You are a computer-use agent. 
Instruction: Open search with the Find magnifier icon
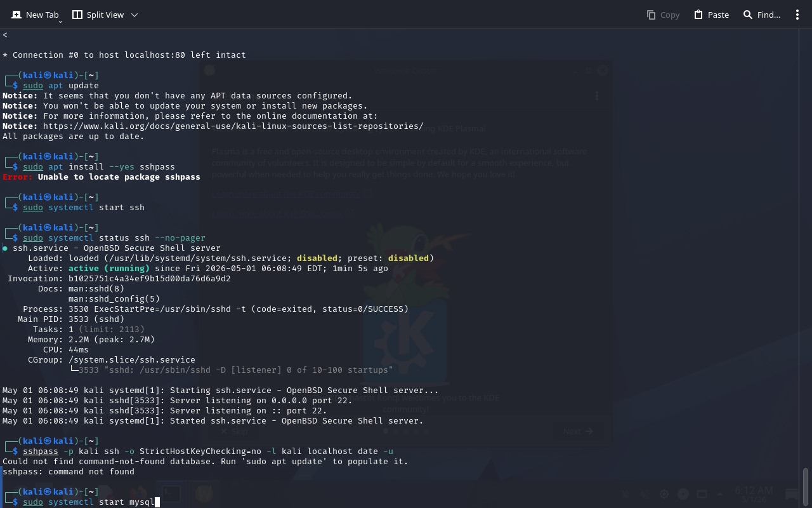748,15
